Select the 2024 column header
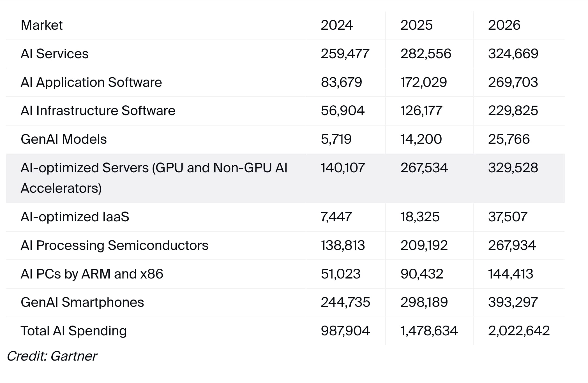 pos(336,25)
